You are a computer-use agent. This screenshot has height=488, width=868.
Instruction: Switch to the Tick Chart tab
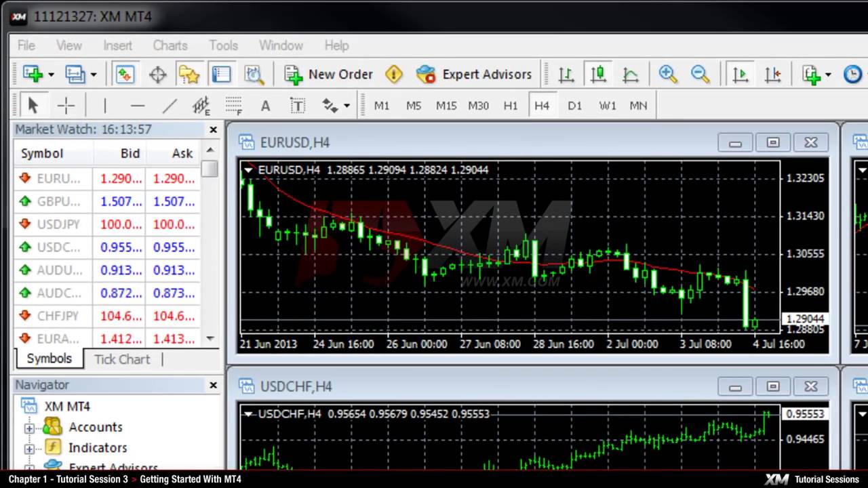[122, 359]
